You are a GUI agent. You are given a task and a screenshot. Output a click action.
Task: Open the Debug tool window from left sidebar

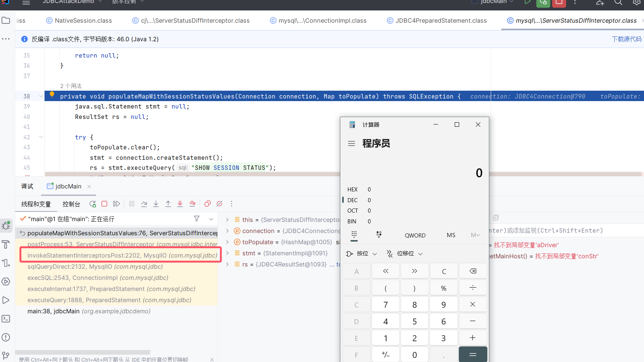(6, 226)
